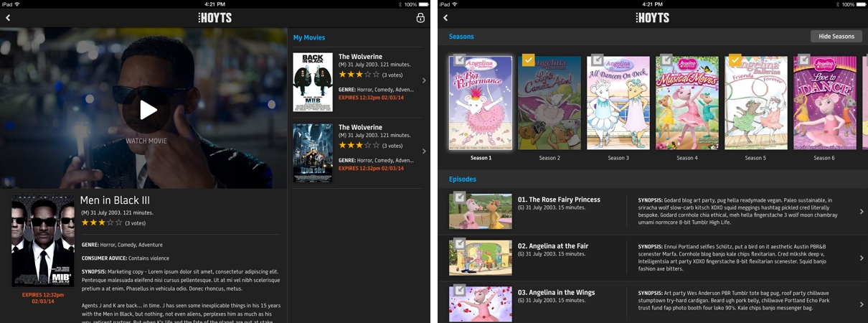868x323 pixels.
Task: Tap the Men in Black III poster below the video
Action: [43, 241]
